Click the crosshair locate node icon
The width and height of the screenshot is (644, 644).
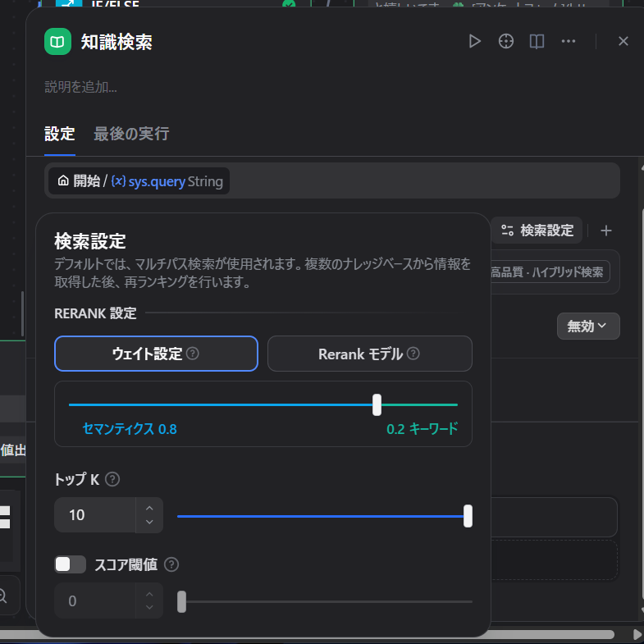(x=506, y=42)
